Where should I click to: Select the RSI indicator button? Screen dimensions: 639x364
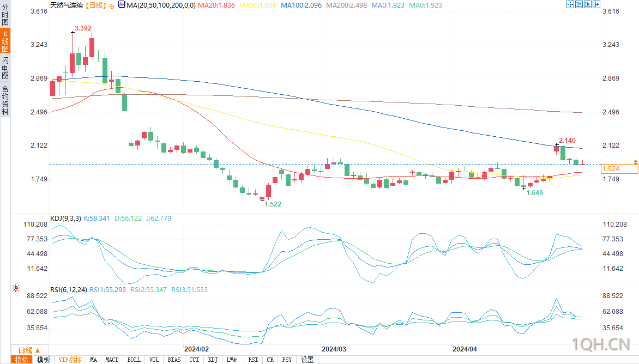253,360
